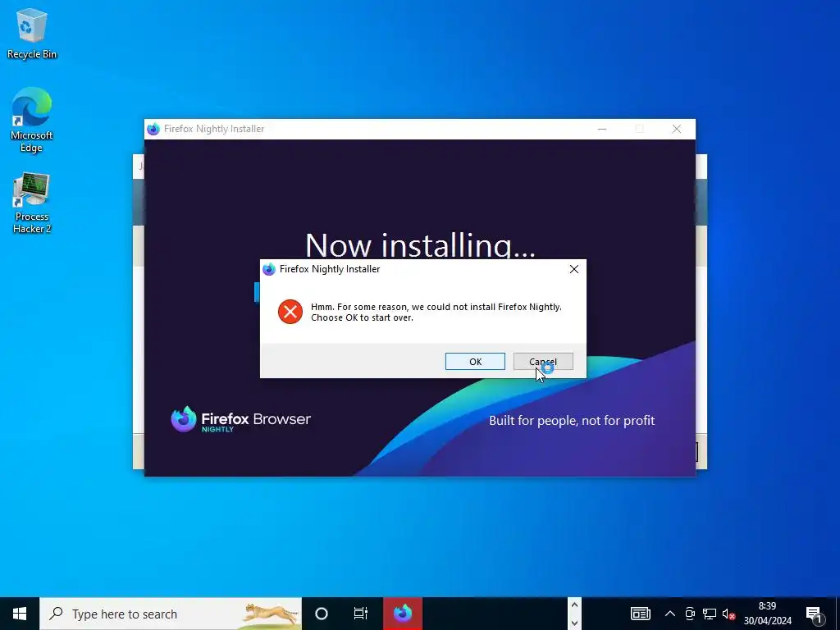Open News and interests taskbar icon

tap(640, 614)
